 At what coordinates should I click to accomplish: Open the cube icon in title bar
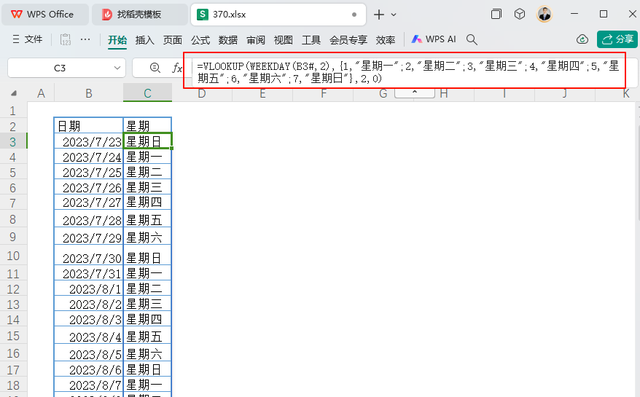(x=519, y=14)
